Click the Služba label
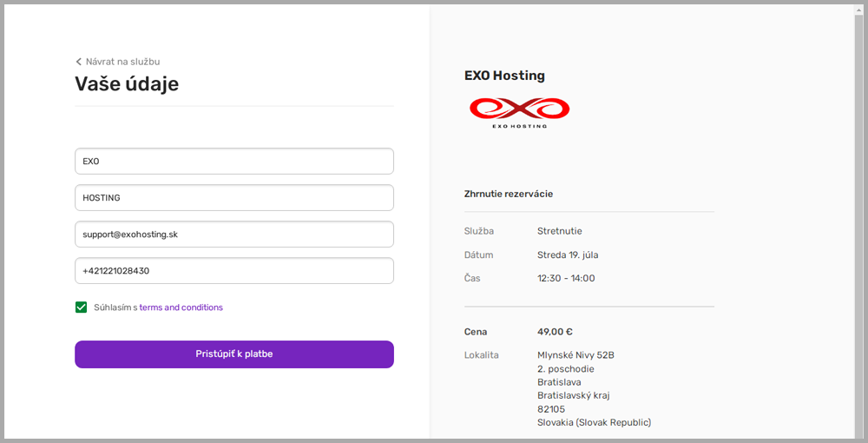This screenshot has width=868, height=443. tap(479, 231)
